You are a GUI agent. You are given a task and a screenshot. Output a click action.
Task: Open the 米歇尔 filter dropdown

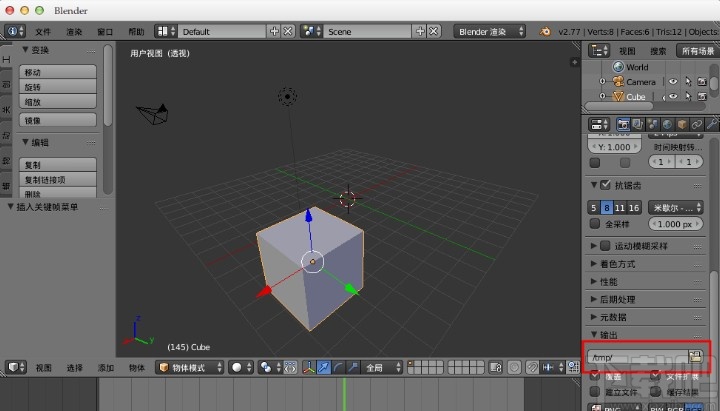676,208
